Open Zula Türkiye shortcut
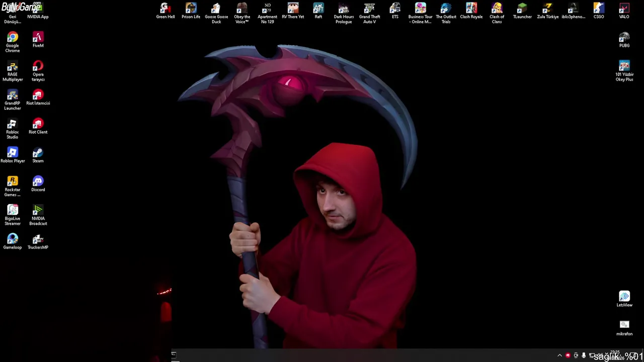Image resolution: width=644 pixels, height=362 pixels. click(x=548, y=11)
